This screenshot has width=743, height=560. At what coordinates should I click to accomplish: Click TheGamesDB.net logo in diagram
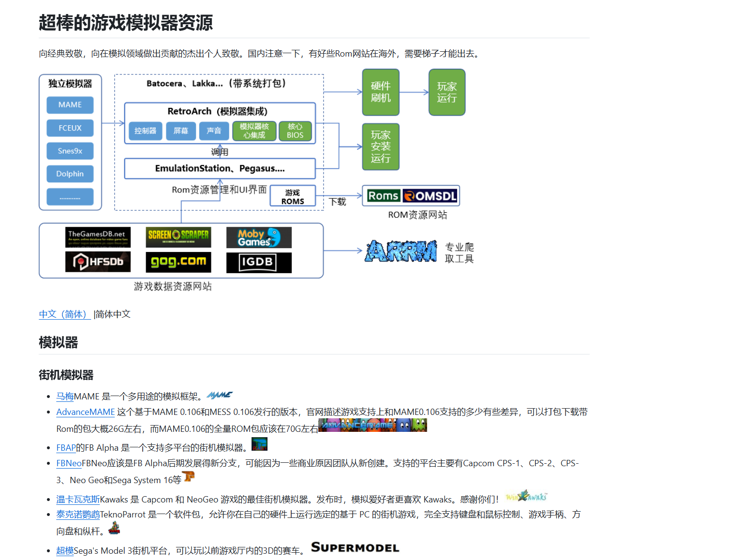(x=98, y=237)
